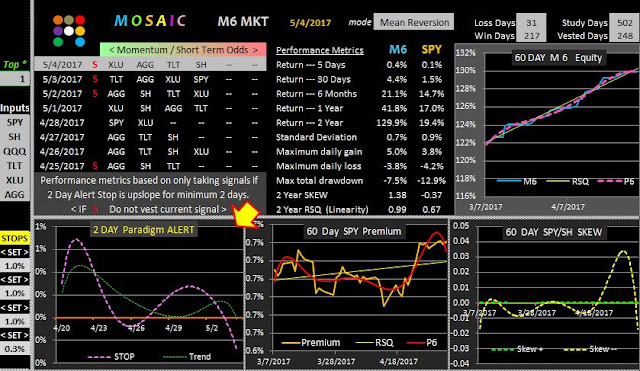Click the Return --- 5 Days label
The image size is (640, 371).
click(x=311, y=65)
